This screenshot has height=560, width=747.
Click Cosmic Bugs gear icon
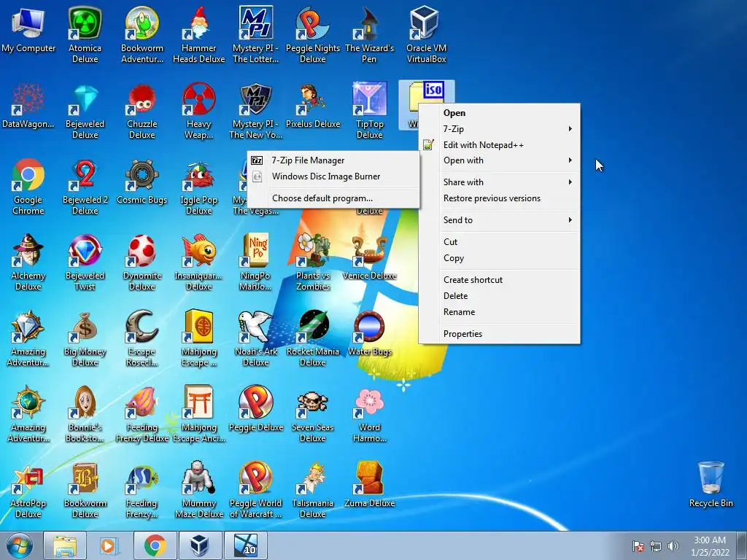click(x=142, y=182)
